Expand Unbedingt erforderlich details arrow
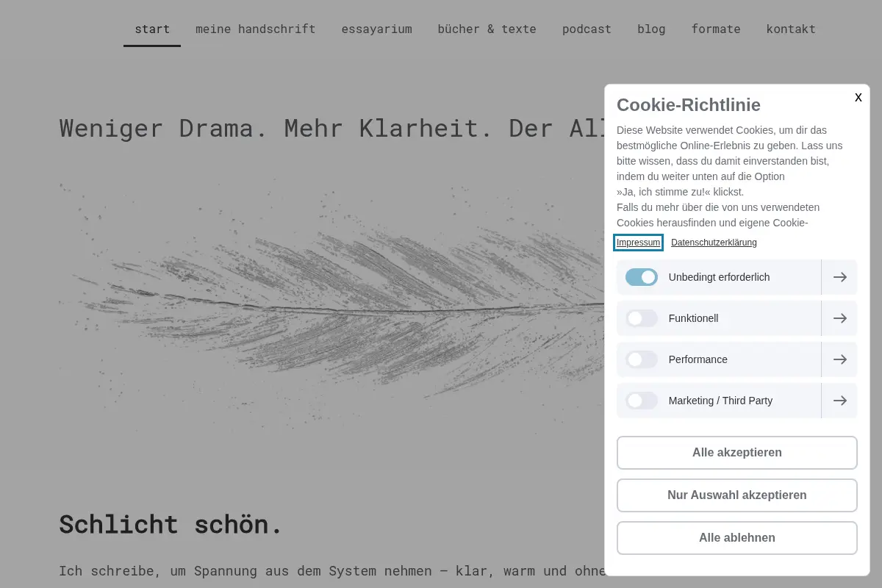The height and width of the screenshot is (588, 882). click(839, 277)
